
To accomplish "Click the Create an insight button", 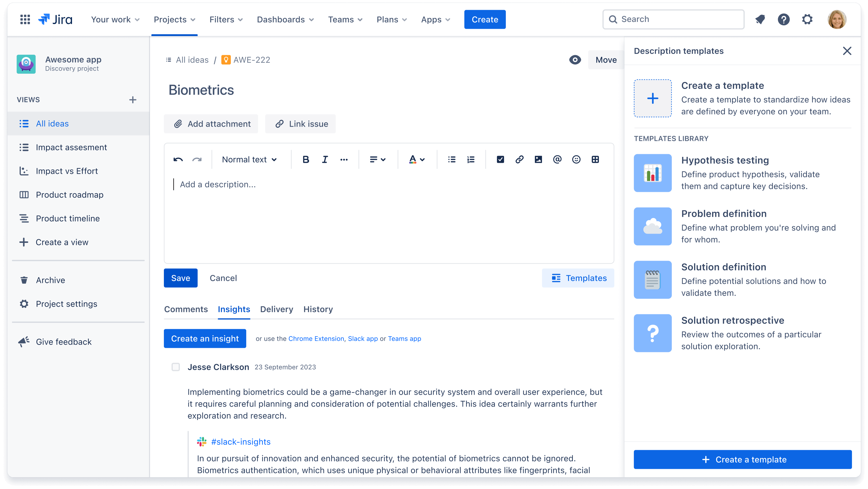I will (x=205, y=338).
